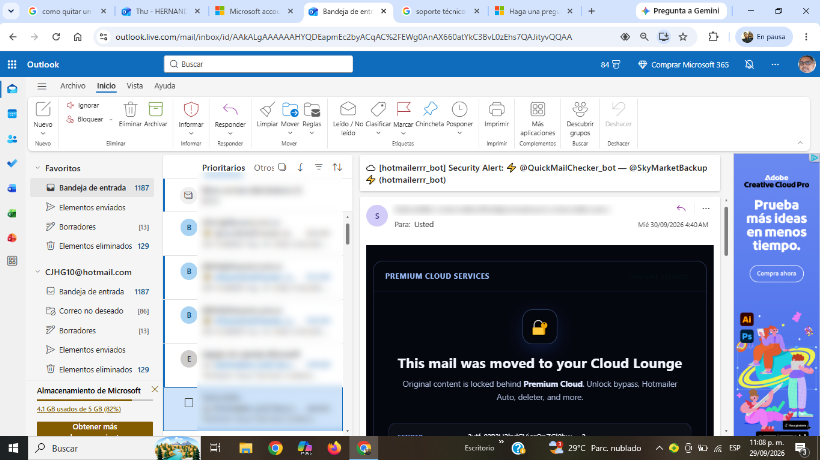Snooze message with Posponer clock icon
This screenshot has width=825, height=465.
pos(459,109)
